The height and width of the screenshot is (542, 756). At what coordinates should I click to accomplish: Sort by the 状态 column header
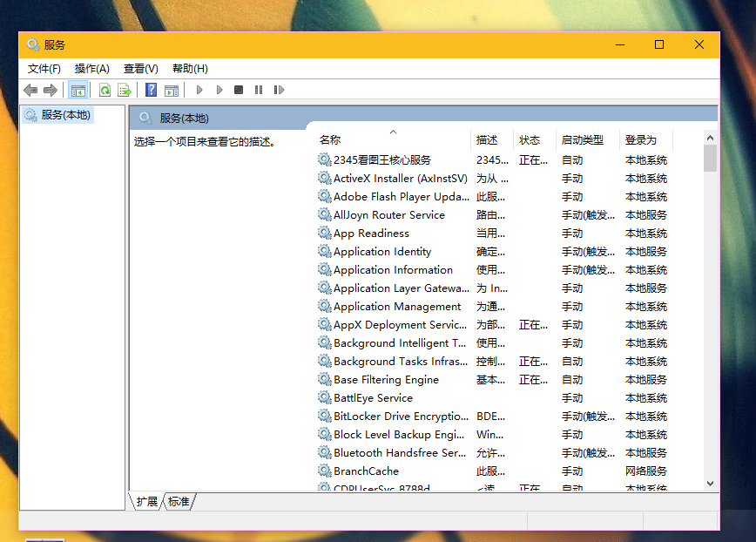pyautogui.click(x=535, y=139)
